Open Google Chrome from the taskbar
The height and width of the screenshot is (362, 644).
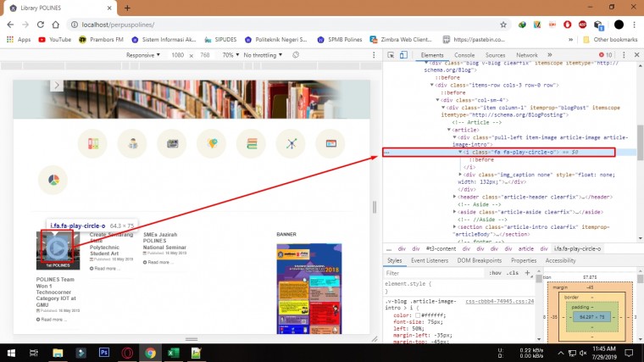[x=150, y=352]
